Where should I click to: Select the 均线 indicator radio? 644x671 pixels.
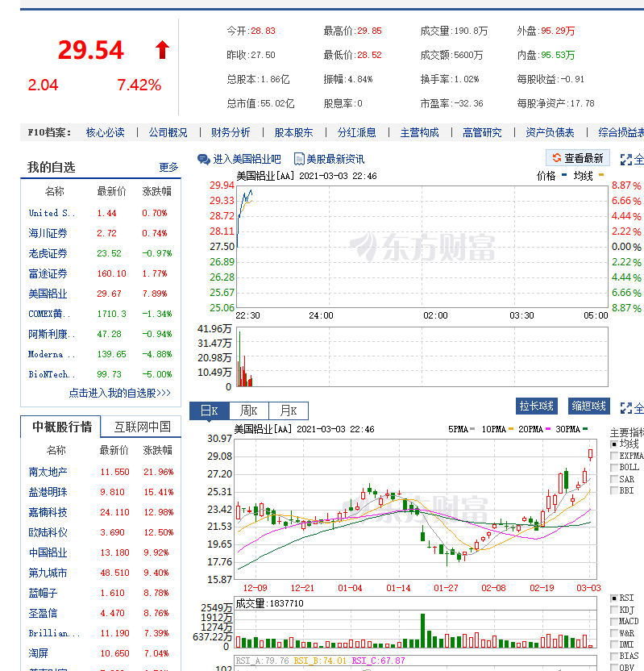click(614, 444)
